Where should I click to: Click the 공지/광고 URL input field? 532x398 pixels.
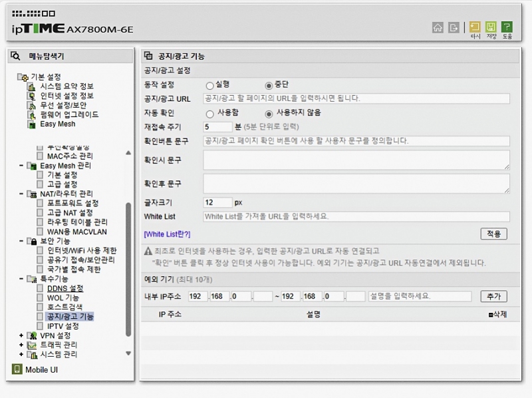point(356,99)
